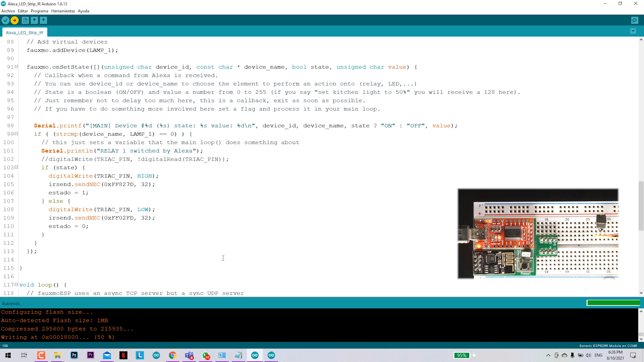
Task: Collapse the if (state) block at line 103
Action: 16,167
